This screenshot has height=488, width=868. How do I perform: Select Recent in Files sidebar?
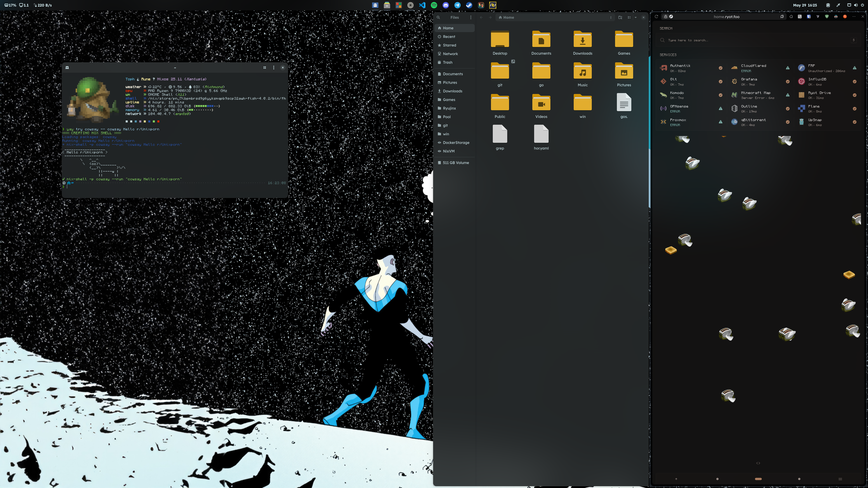tap(455, 37)
